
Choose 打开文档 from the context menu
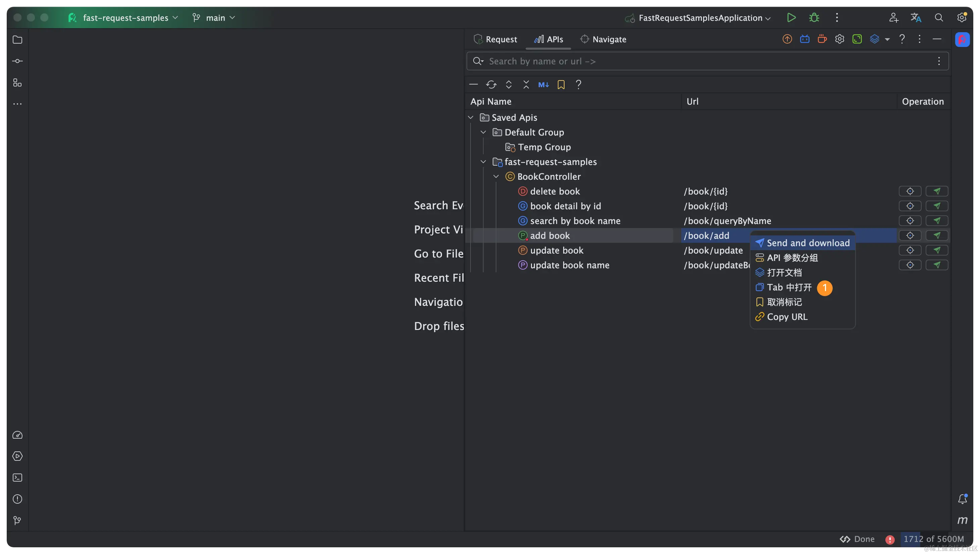click(802, 272)
